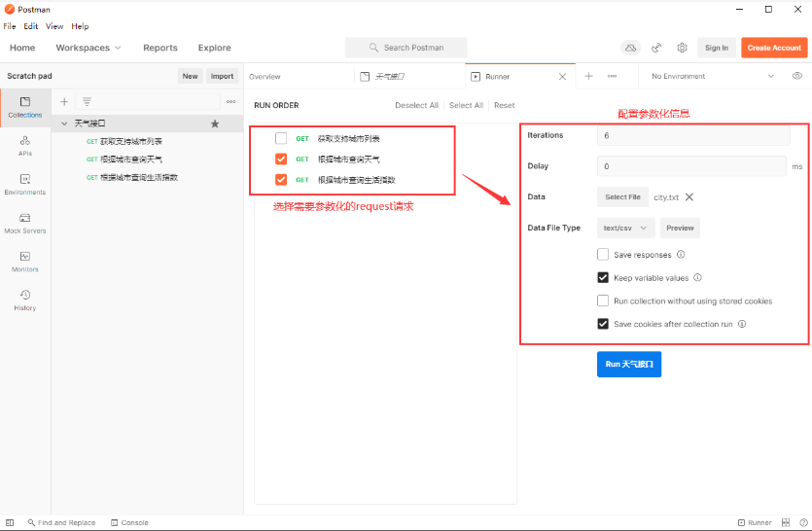Screen dimensions: 812x531
Task: Open the History sidebar panel
Action: point(25,301)
